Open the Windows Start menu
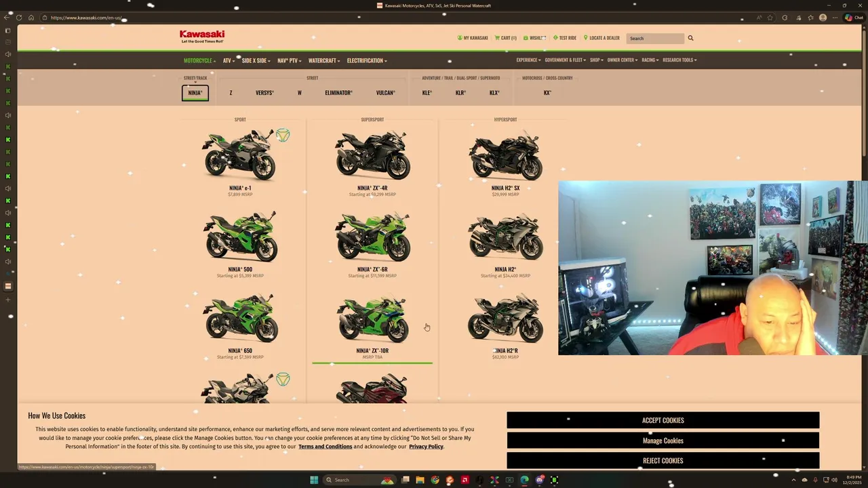This screenshot has width=868, height=488. (314, 480)
